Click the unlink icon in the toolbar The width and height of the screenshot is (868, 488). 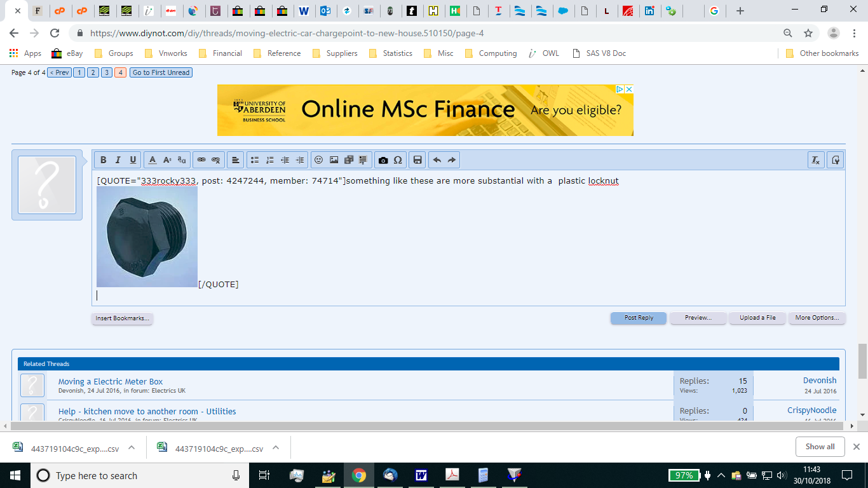(x=216, y=160)
